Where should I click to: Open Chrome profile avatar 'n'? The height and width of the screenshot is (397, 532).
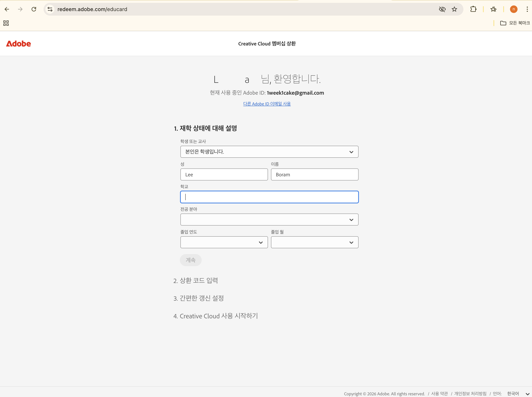pyautogui.click(x=513, y=9)
